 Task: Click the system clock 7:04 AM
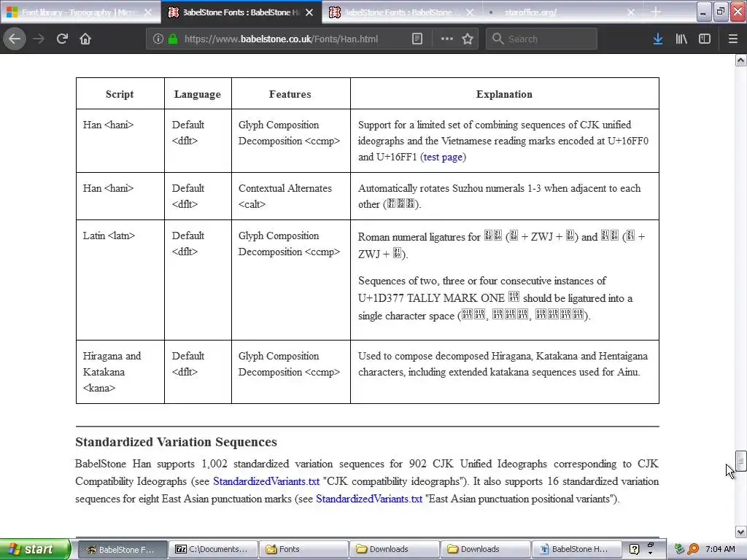pos(720,549)
